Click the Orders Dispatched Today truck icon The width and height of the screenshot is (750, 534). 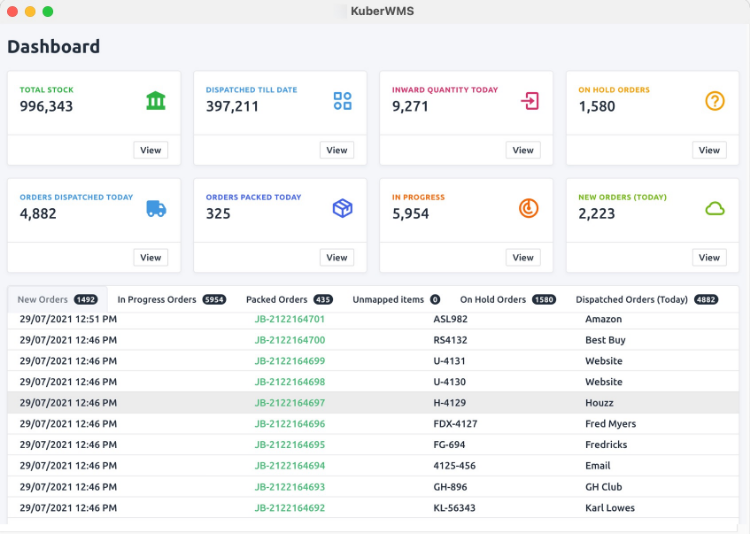point(156,208)
